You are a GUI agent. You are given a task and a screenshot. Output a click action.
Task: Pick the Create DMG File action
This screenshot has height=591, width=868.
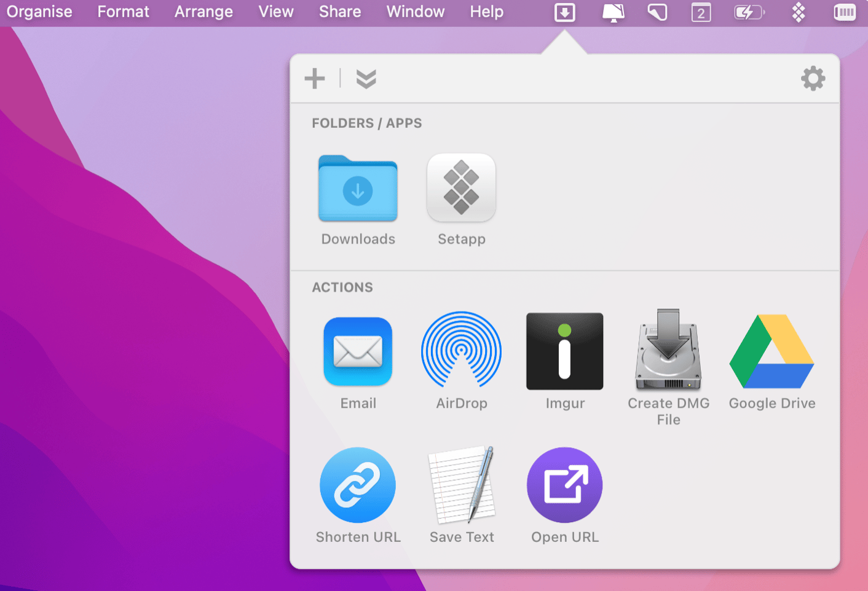tap(668, 350)
